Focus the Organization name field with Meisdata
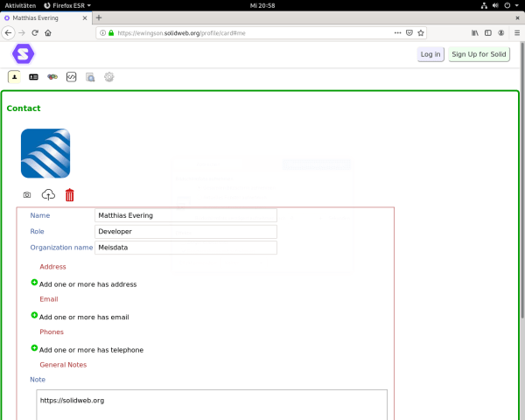This screenshot has height=420, width=525. (185, 248)
